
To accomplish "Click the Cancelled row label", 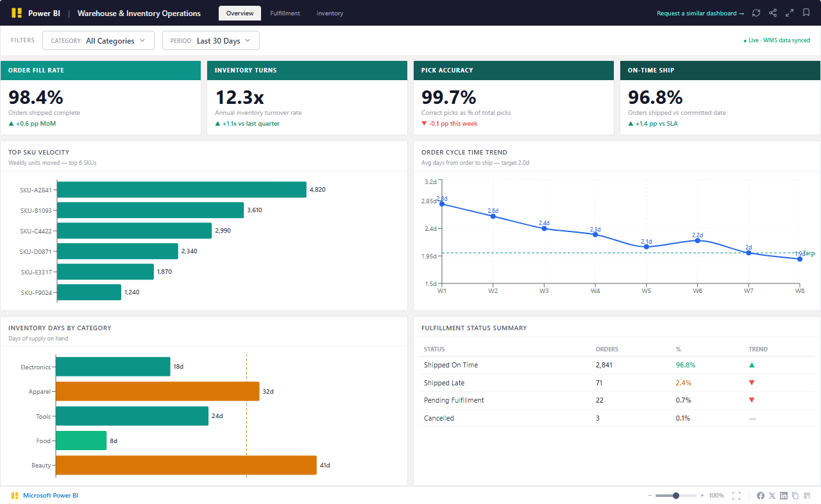I will pyautogui.click(x=439, y=418).
